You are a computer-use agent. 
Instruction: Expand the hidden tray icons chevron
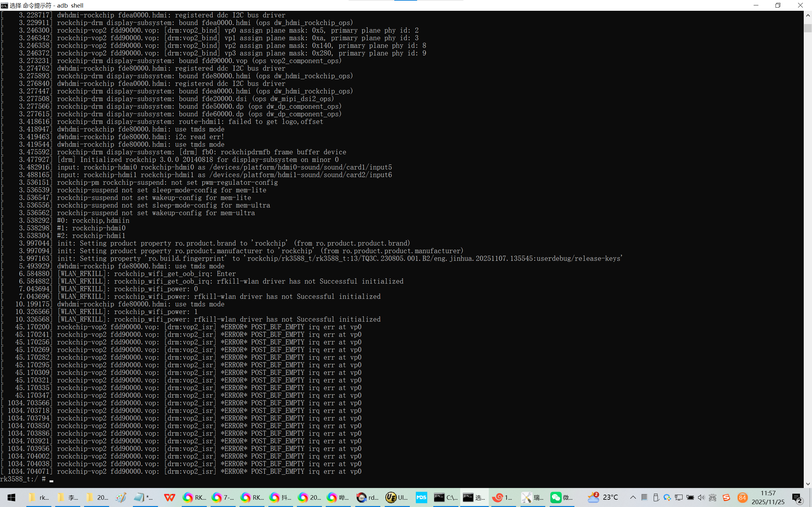(x=633, y=497)
